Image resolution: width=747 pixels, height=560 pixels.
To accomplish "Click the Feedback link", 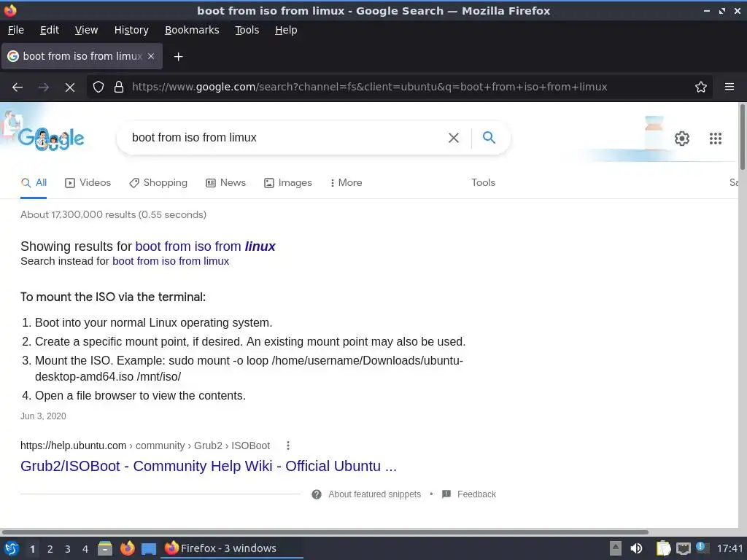I will pos(476,494).
